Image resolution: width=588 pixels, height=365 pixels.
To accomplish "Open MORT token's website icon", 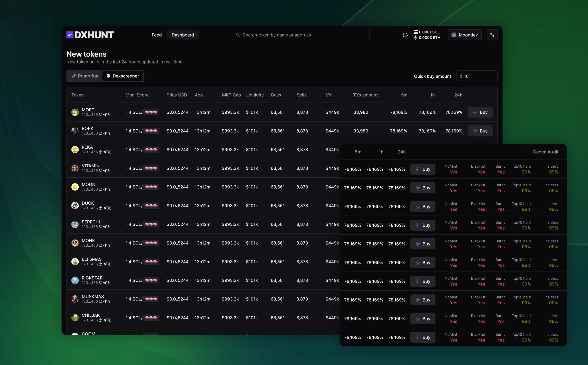I will [x=100, y=115].
